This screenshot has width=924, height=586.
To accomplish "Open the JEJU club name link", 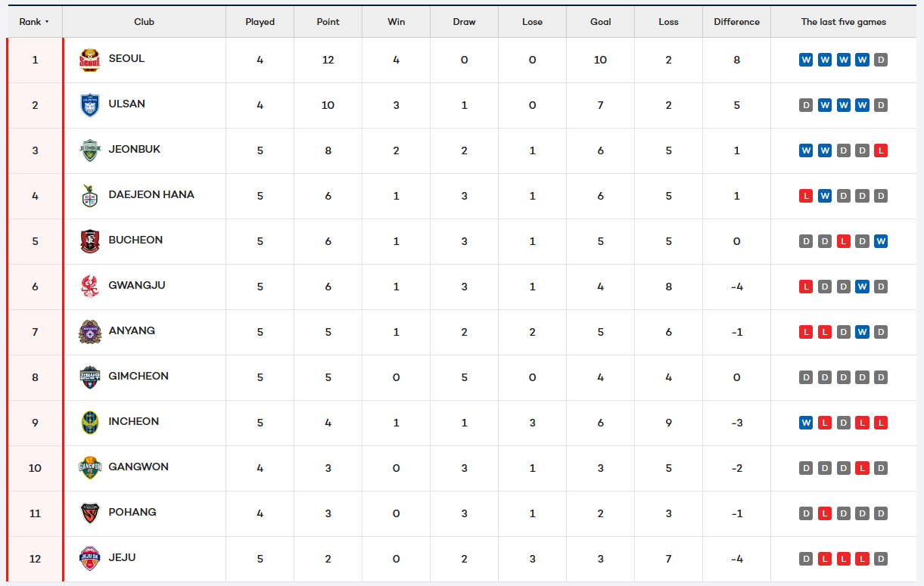I will point(122,557).
